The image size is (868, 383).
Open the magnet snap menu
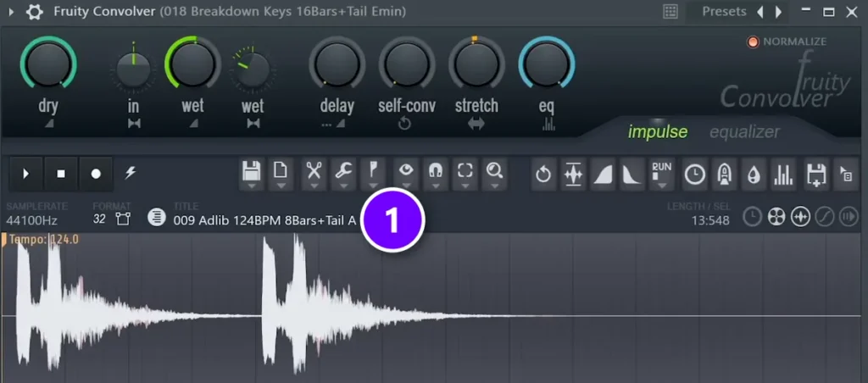tap(436, 175)
